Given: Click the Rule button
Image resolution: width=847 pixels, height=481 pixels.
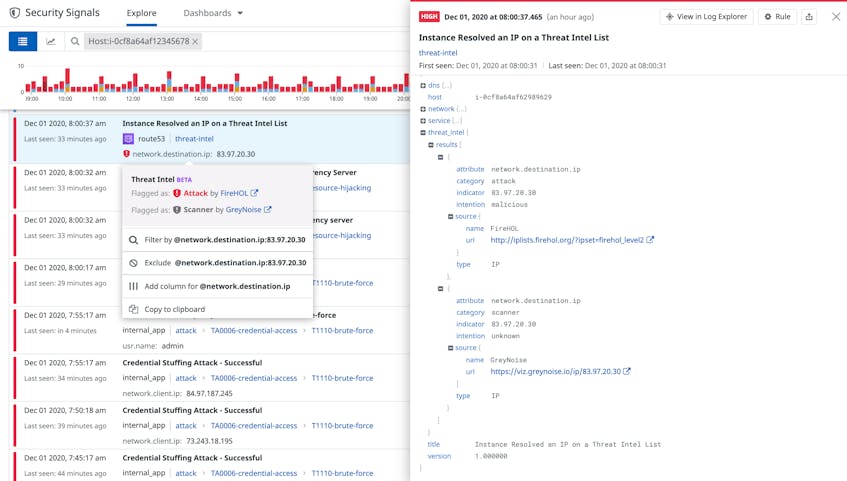Looking at the screenshot, I should pyautogui.click(x=777, y=17).
